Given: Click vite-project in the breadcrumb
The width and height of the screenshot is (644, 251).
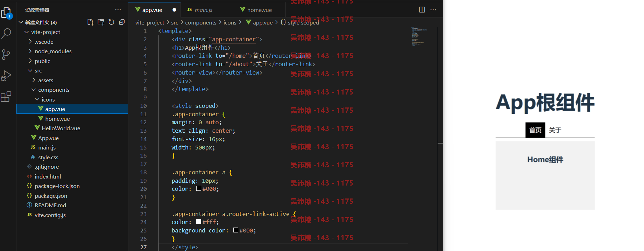Looking at the screenshot, I should point(150,22).
